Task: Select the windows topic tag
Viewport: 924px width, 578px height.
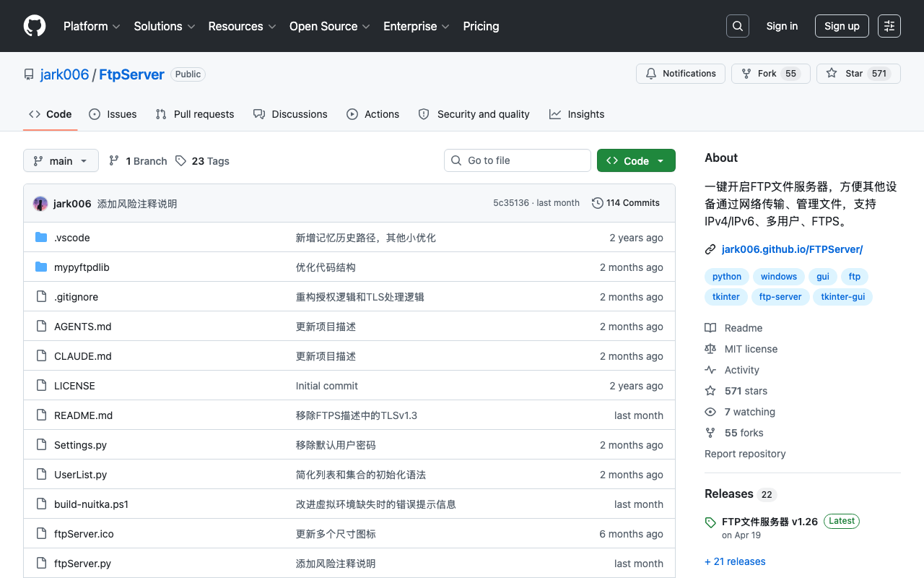Action: coord(779,277)
